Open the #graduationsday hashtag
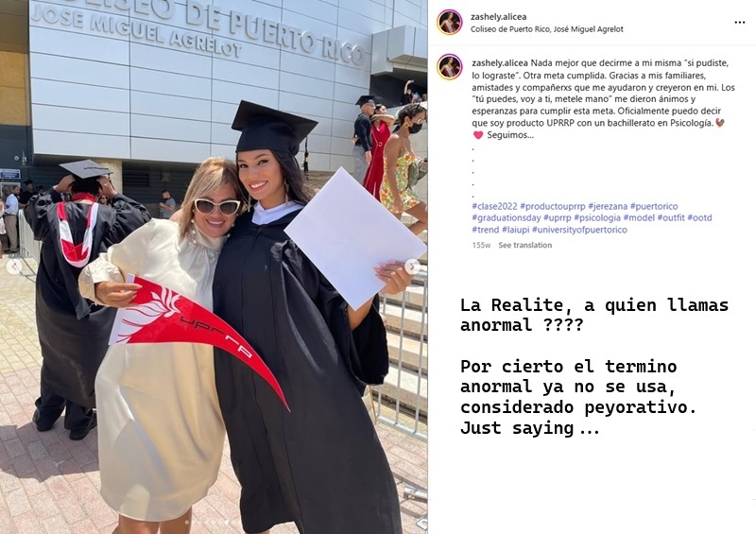This screenshot has width=756, height=534. point(507,218)
